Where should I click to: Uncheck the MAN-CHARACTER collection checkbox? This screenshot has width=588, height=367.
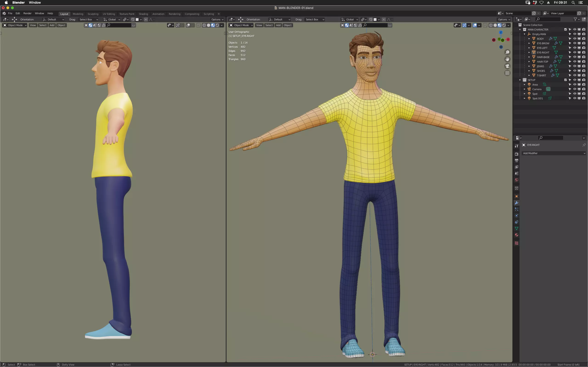point(565,30)
